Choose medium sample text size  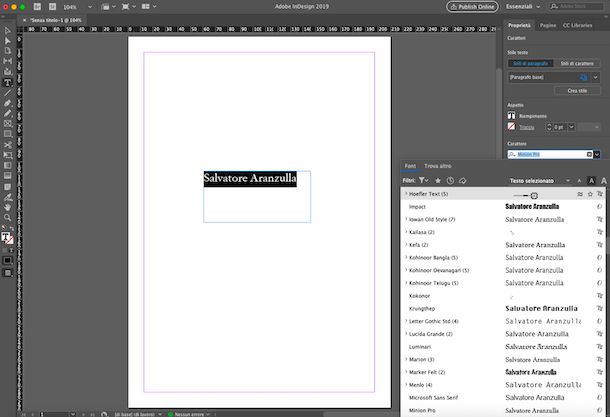pos(591,181)
